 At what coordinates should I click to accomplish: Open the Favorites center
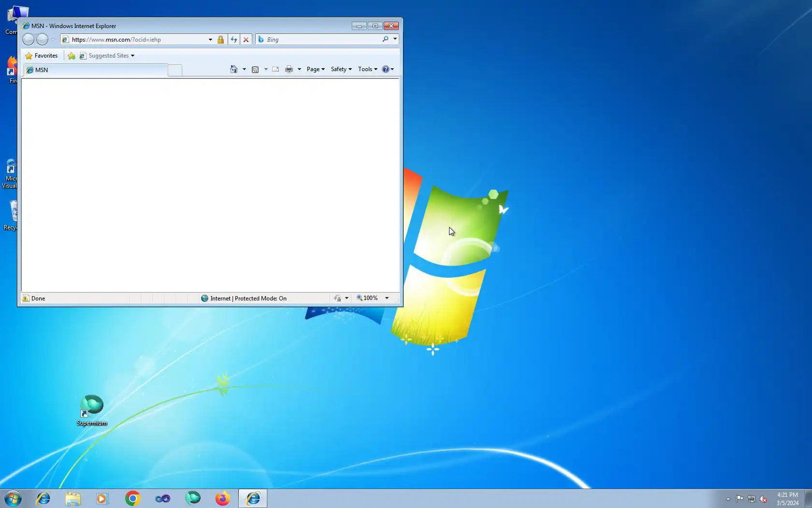pyautogui.click(x=42, y=56)
